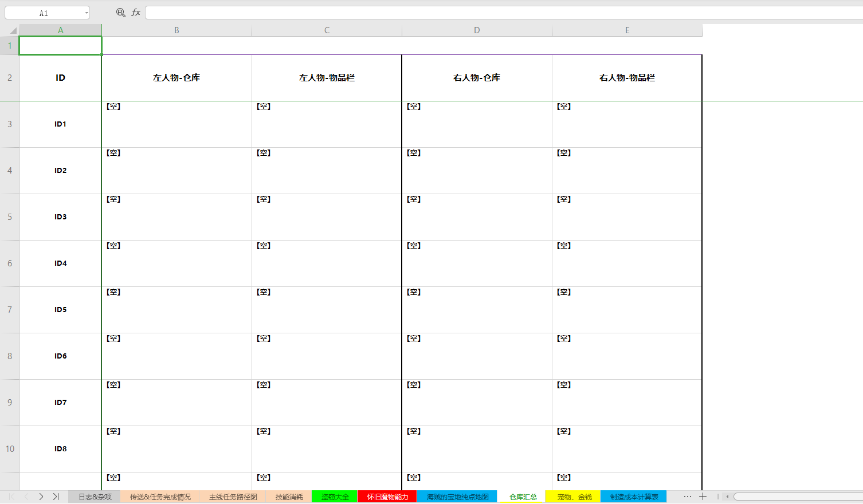863x504 pixels.
Task: Switch to the yellow 宠物、金钱 sheet tab
Action: [x=574, y=497]
